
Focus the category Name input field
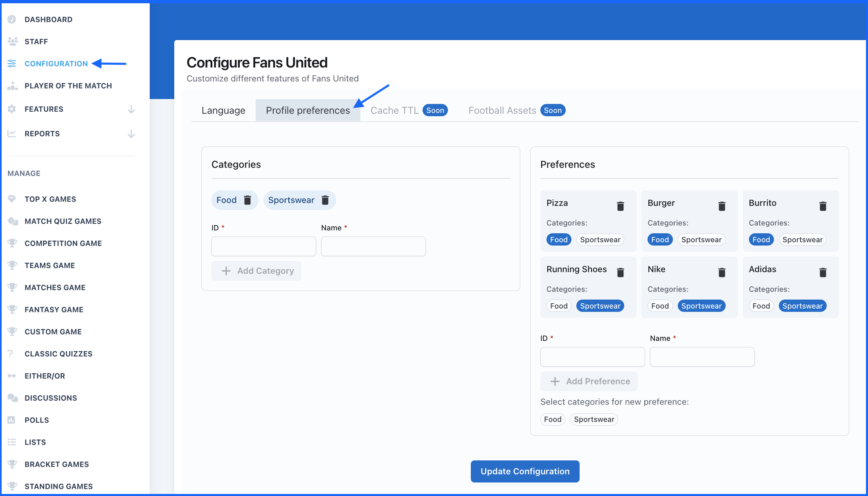pos(373,246)
